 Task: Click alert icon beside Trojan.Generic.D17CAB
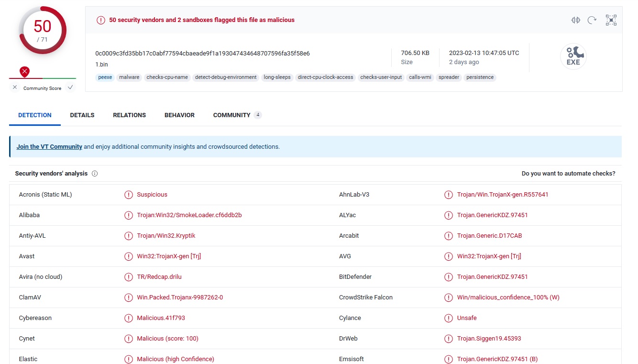tap(449, 236)
